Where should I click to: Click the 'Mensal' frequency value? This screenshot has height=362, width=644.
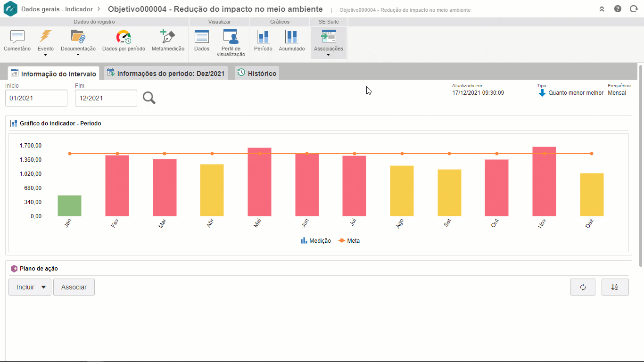pos(617,93)
